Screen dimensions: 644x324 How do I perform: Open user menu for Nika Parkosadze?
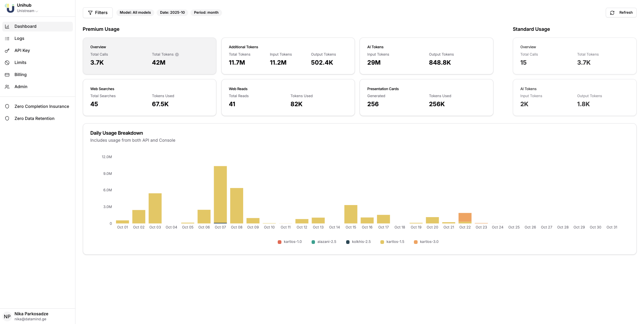click(31, 316)
